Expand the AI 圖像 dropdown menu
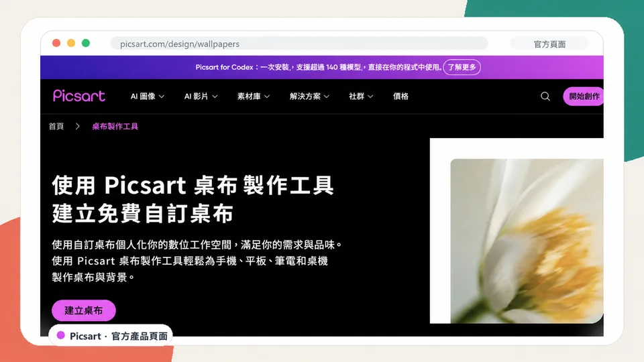 (147, 97)
